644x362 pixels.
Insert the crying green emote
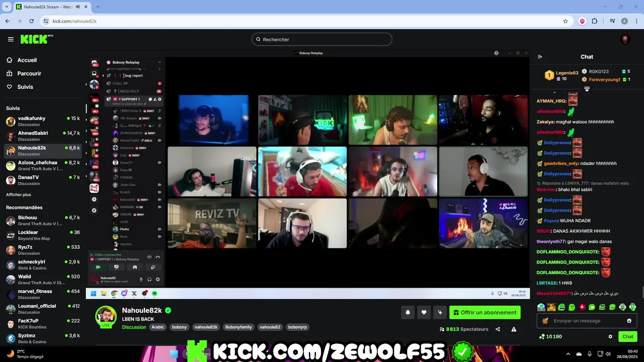[x=561, y=307]
